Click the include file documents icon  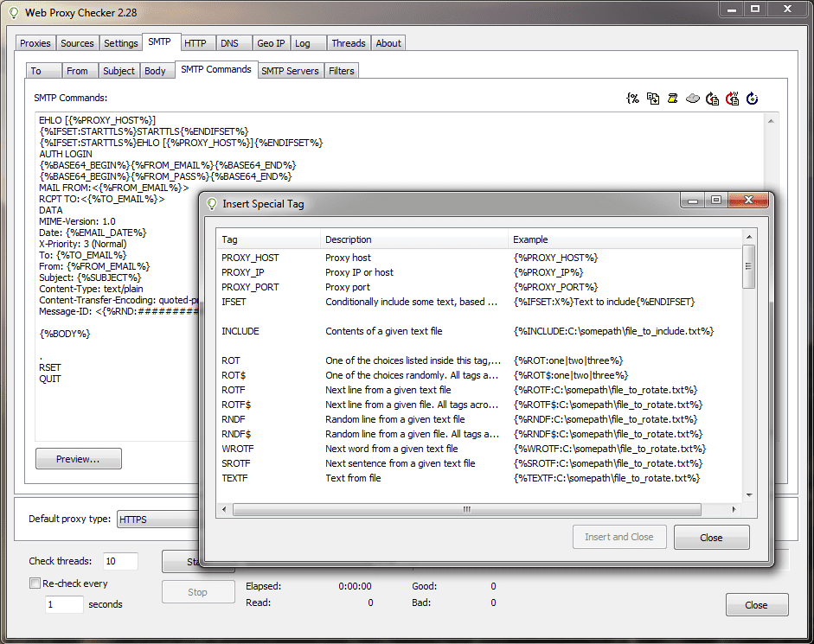[x=652, y=98]
